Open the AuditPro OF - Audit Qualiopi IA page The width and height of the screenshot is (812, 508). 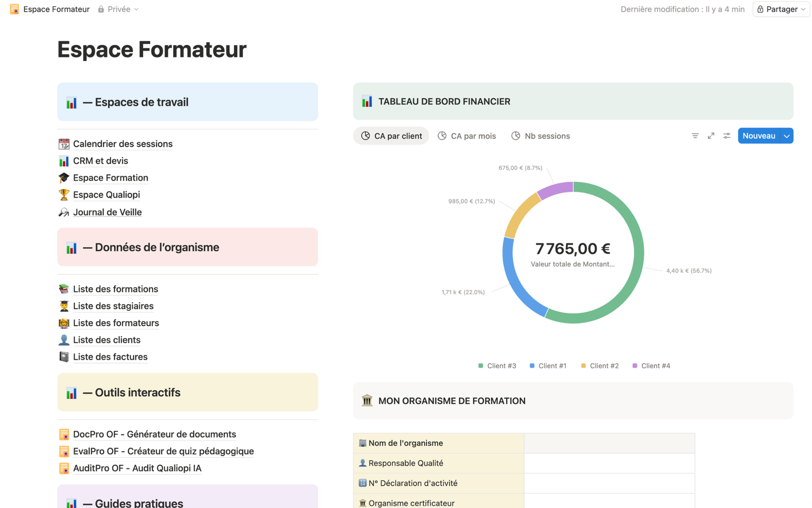point(137,468)
